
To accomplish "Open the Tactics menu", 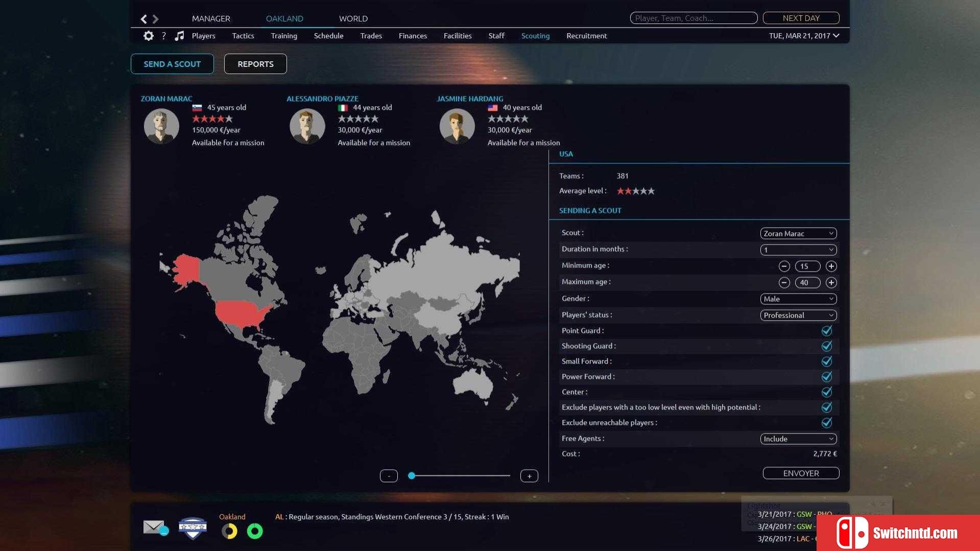I will tap(243, 36).
